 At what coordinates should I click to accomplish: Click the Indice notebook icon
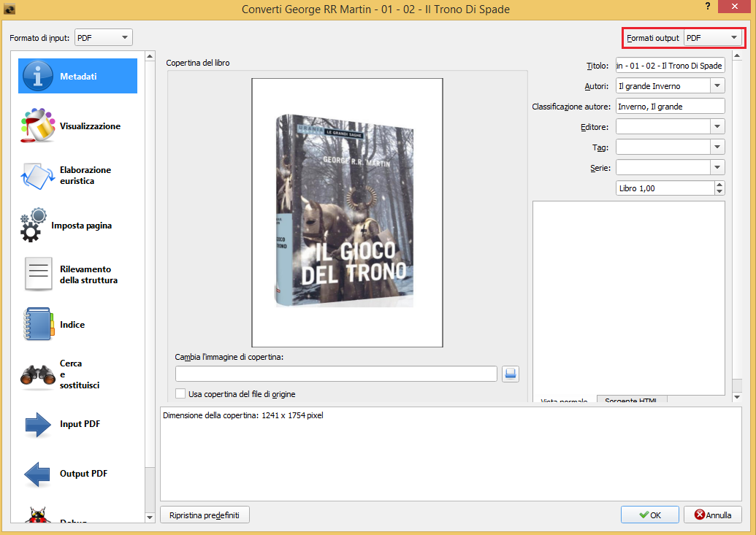coord(38,324)
